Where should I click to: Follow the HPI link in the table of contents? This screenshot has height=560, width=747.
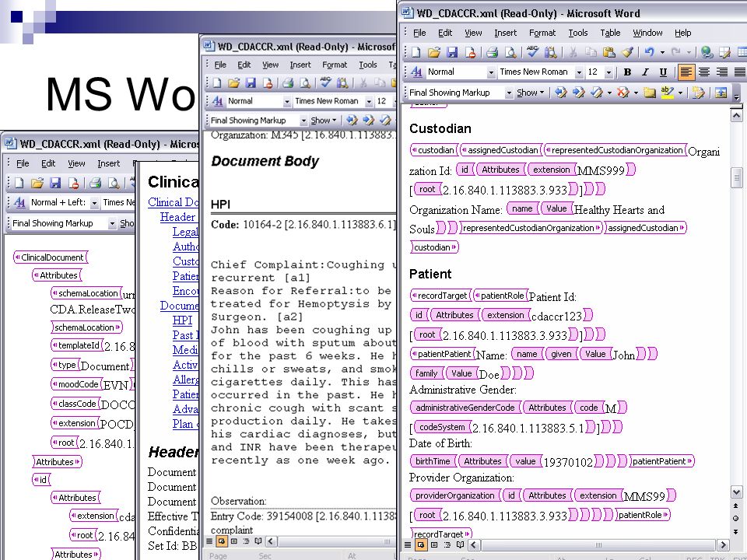182,320
